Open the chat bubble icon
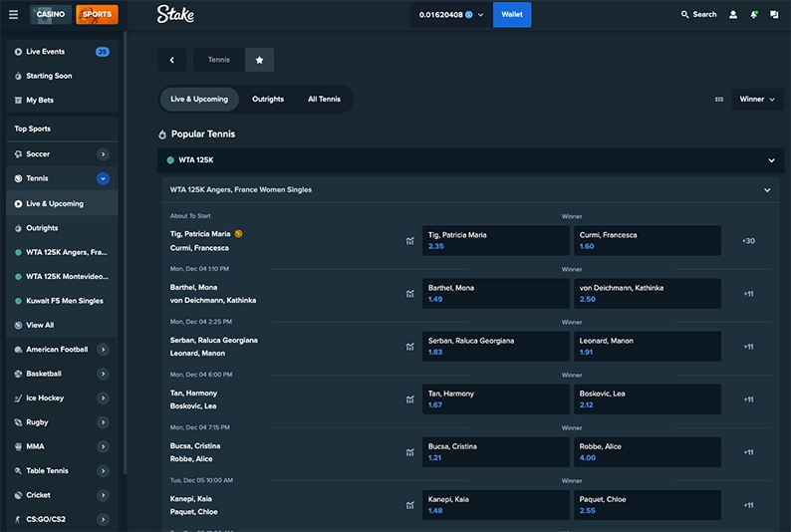 click(x=774, y=15)
